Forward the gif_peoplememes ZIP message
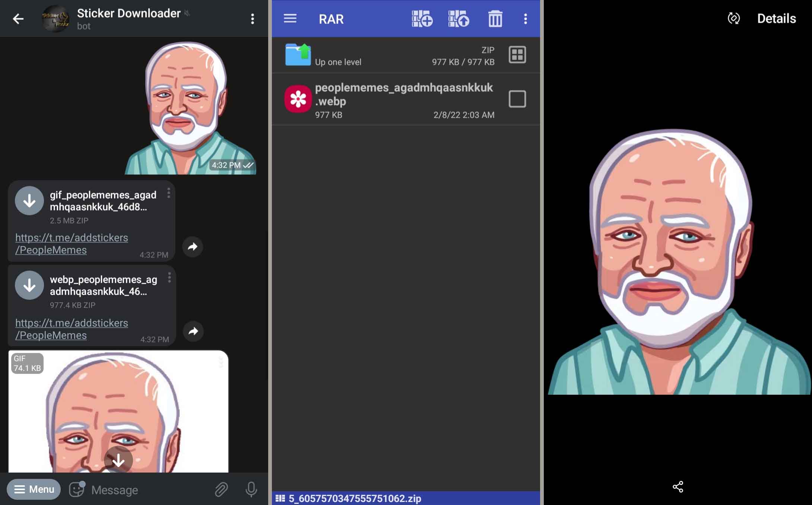The height and width of the screenshot is (505, 812). pyautogui.click(x=193, y=247)
